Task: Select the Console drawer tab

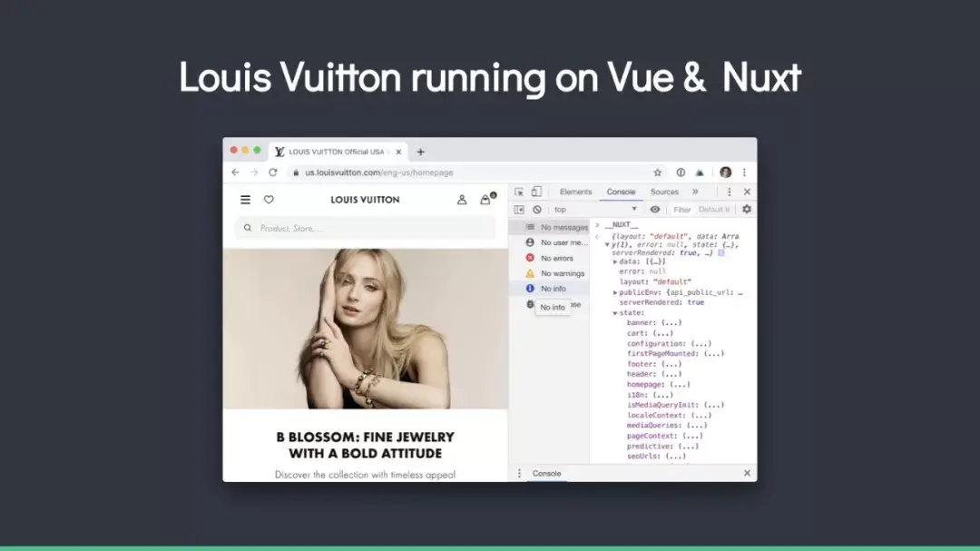Action: (547, 474)
